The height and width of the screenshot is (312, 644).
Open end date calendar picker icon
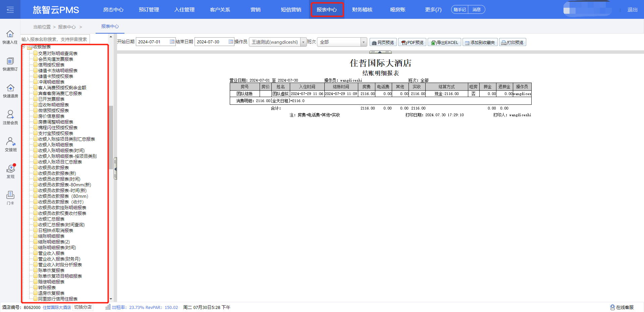coord(231,42)
